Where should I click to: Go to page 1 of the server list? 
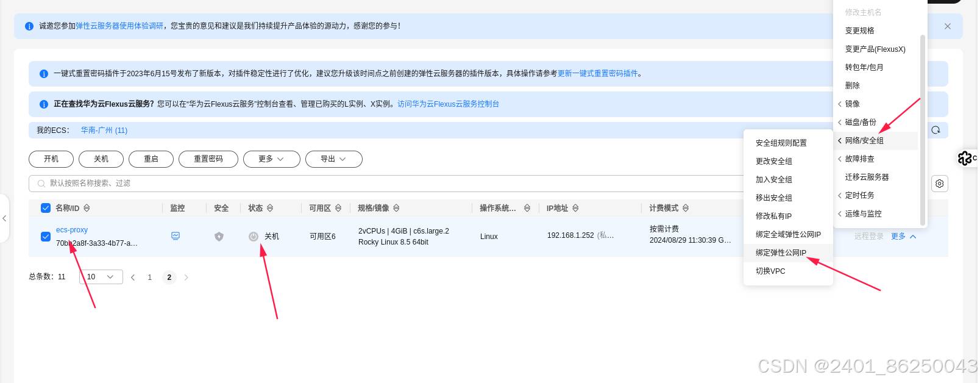[x=150, y=277]
